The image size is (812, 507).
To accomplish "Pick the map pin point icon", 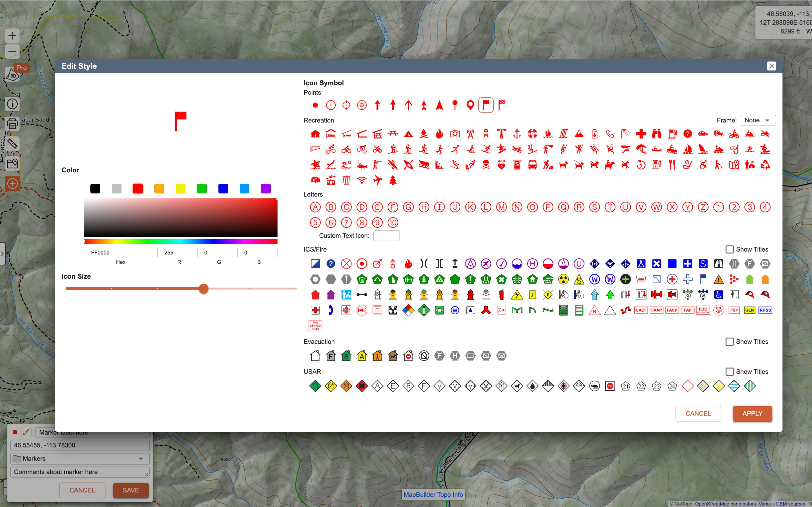I will 470,105.
